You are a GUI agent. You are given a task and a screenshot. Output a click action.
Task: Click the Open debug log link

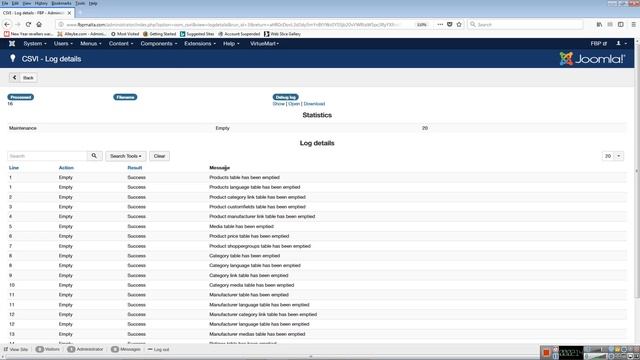click(294, 104)
